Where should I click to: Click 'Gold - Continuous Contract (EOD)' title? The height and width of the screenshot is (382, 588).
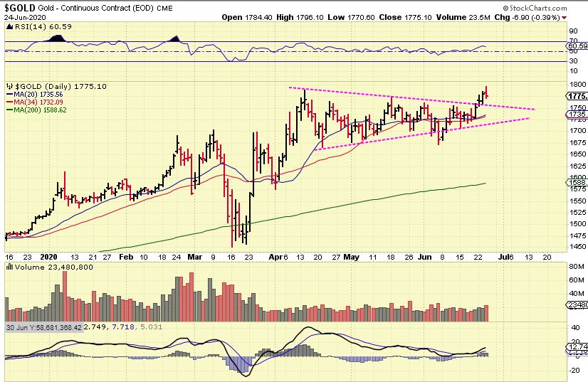(95, 9)
